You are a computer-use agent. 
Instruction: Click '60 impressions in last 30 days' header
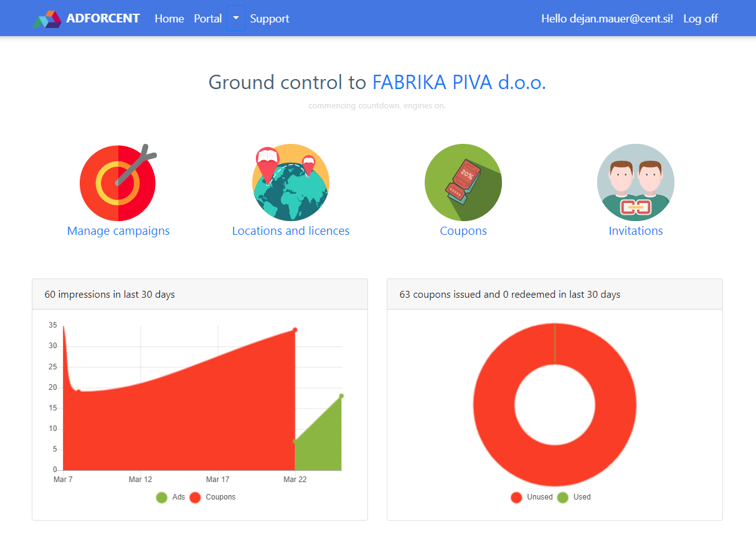pos(110,295)
